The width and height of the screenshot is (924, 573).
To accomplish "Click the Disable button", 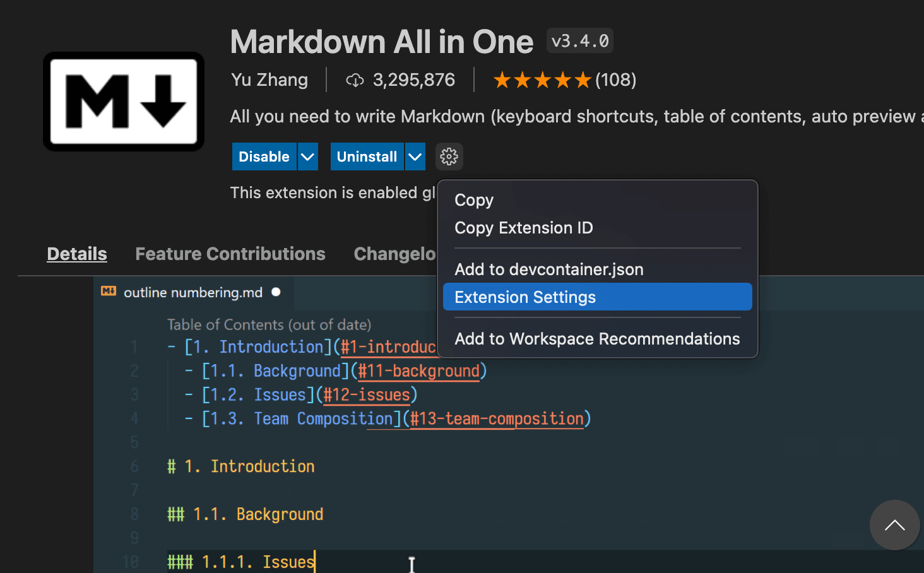I will tap(264, 156).
